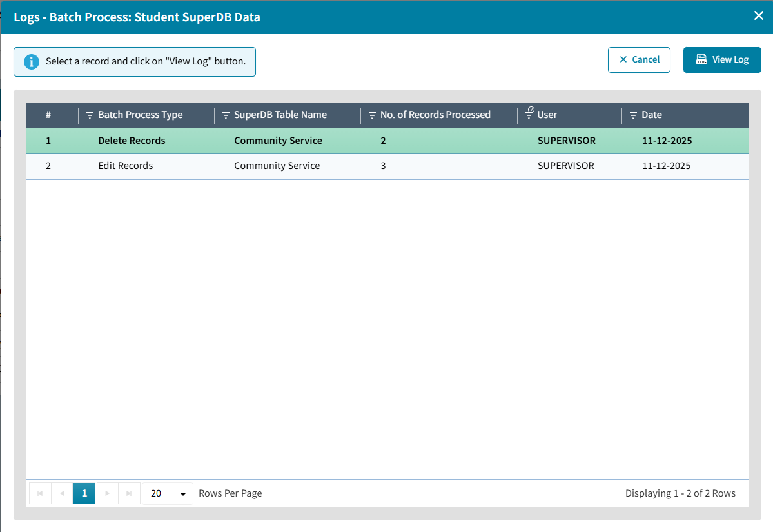Sort by SuperDB Table Name header
Screen dimensions: 773x532
coord(280,115)
